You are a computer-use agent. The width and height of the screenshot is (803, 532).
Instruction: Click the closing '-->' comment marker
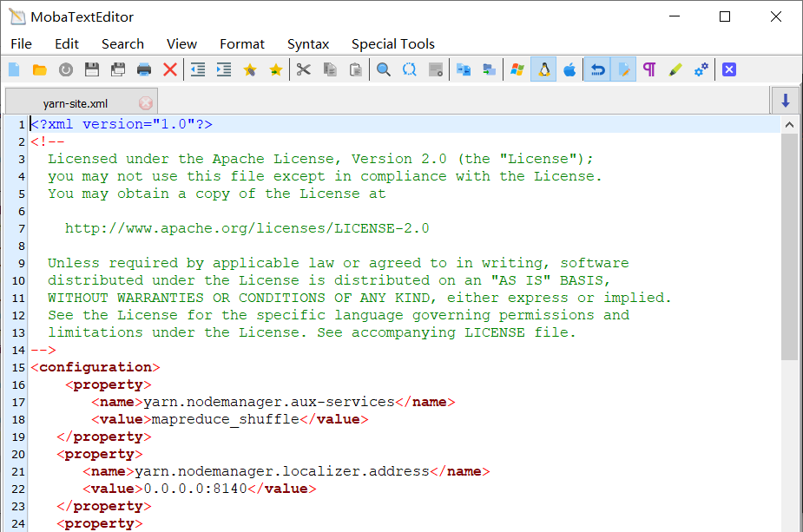[43, 351]
